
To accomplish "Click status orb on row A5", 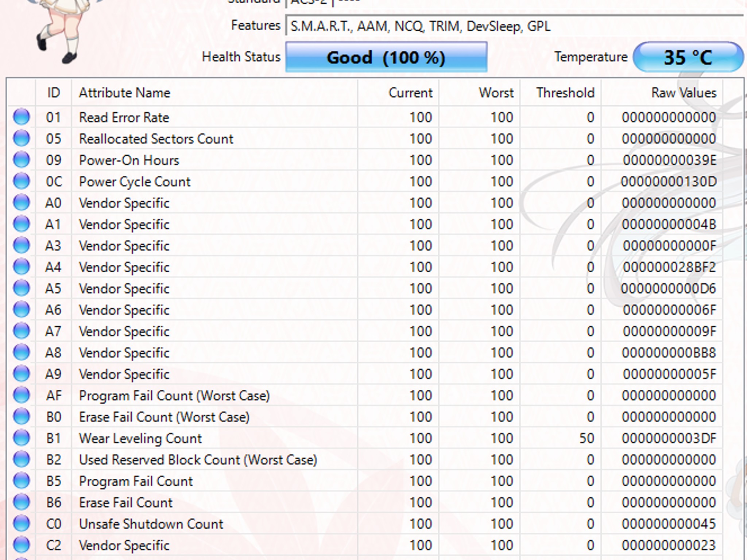I will 22,288.
